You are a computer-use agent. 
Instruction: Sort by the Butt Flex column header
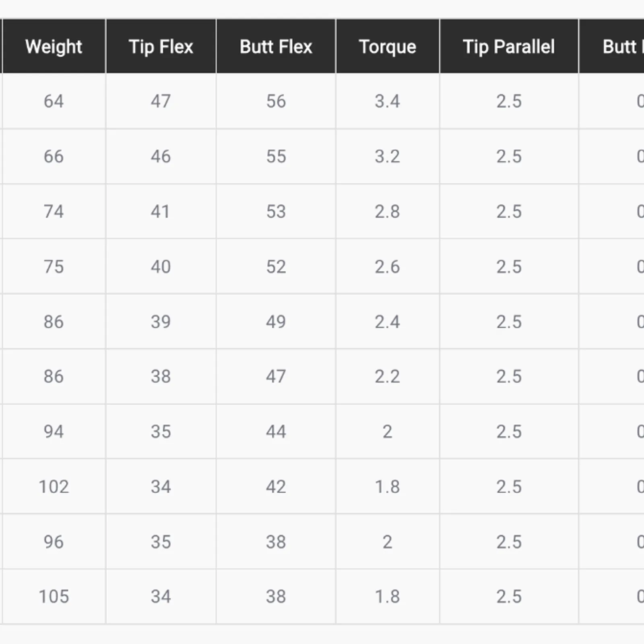(x=276, y=47)
